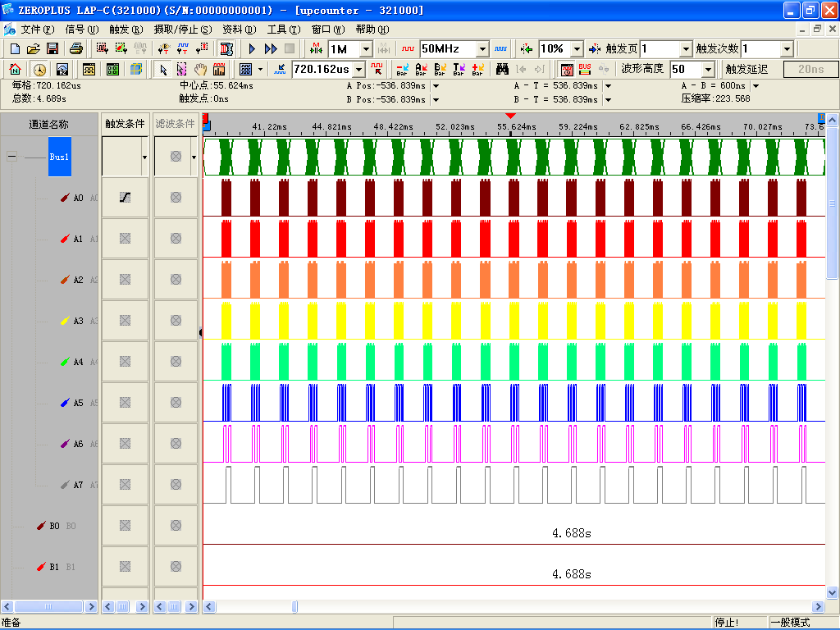Toggle the trigger condition for channel A0
This screenshot has height=630, width=840.
coord(125,198)
